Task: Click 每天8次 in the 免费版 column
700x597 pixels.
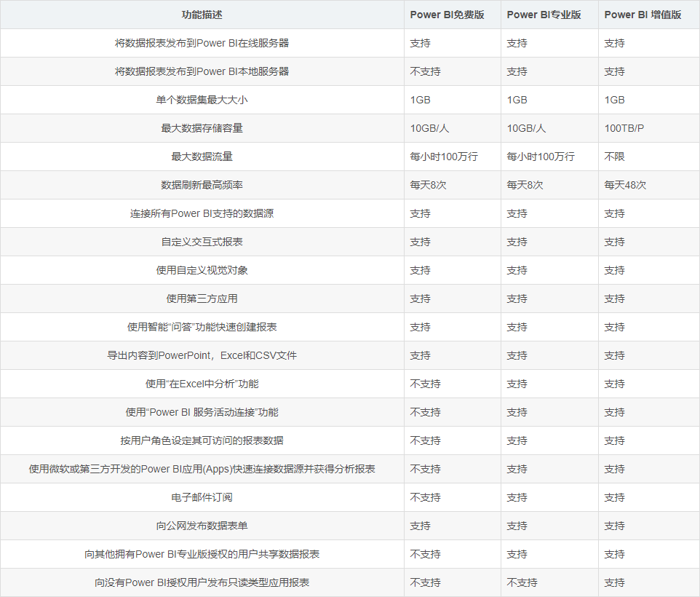Action: [428, 185]
